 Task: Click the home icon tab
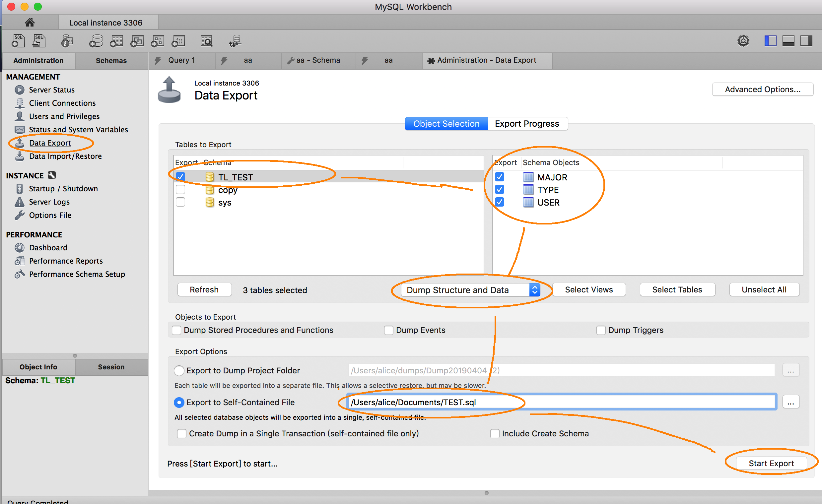pyautogui.click(x=30, y=22)
